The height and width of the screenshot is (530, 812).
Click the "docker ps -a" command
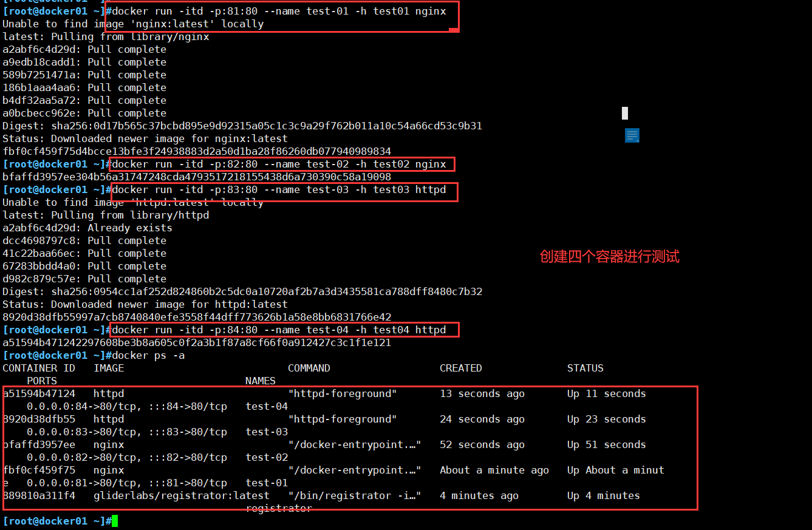click(148, 355)
